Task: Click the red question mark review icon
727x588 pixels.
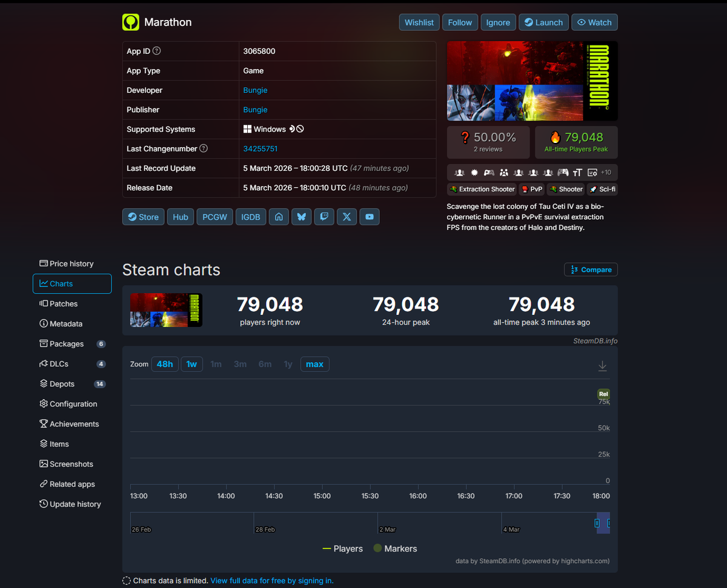Action: (465, 137)
